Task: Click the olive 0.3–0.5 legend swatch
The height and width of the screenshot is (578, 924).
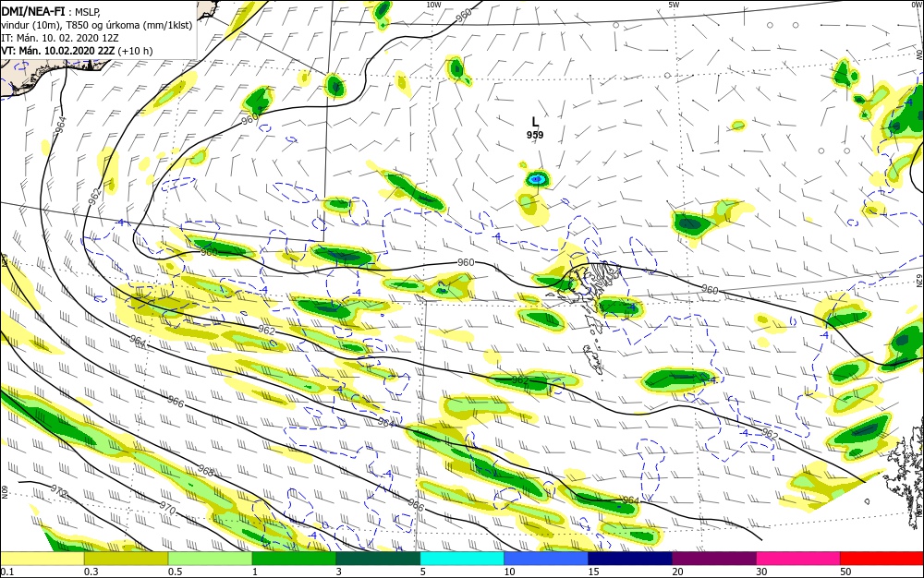Action: pos(126,559)
